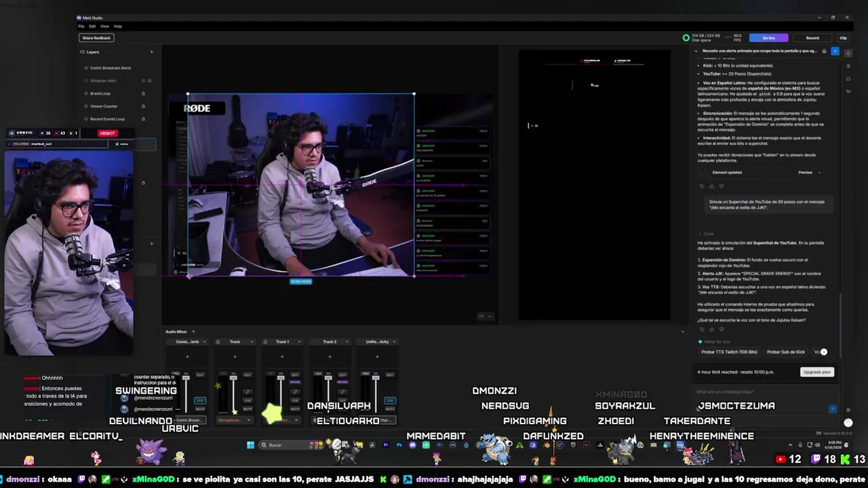
Task: Open Windows Start menu on taskbar
Action: point(250,445)
